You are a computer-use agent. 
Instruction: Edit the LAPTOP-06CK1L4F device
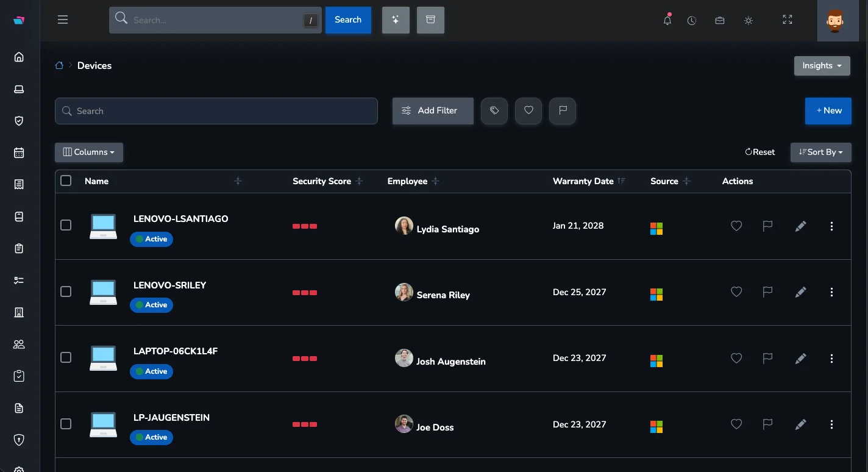click(801, 359)
